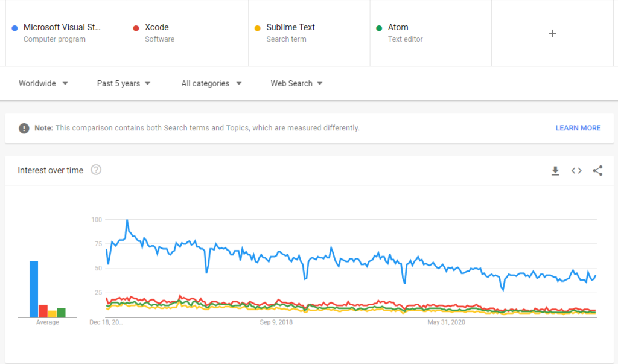Click the Computer program subtitle
618x364 pixels.
click(x=54, y=39)
